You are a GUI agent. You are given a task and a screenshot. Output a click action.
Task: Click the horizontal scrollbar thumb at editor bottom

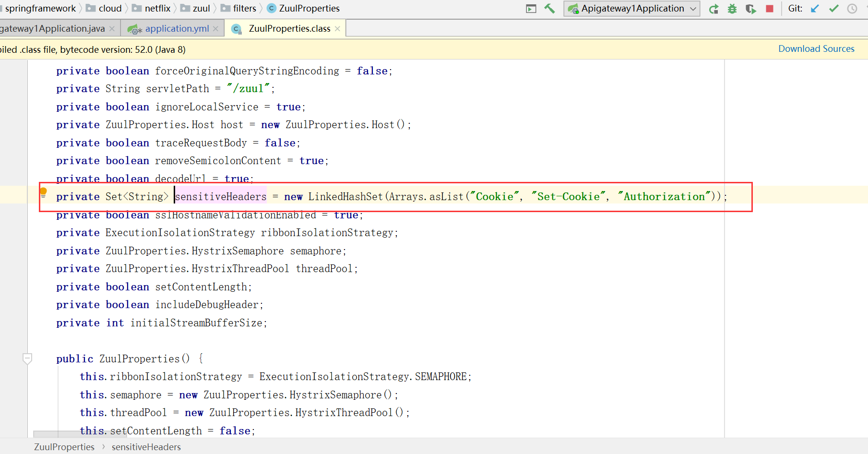click(80, 434)
